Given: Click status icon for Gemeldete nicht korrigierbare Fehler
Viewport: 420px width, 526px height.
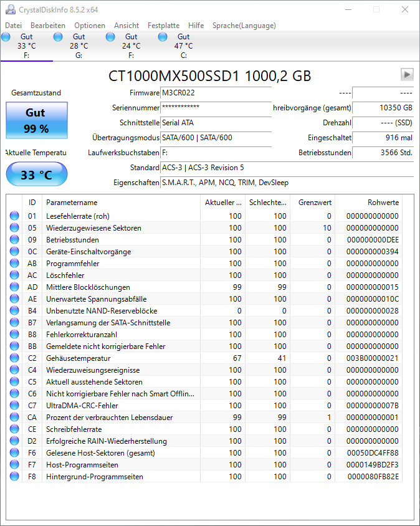Looking at the screenshot, I should [x=14, y=346].
